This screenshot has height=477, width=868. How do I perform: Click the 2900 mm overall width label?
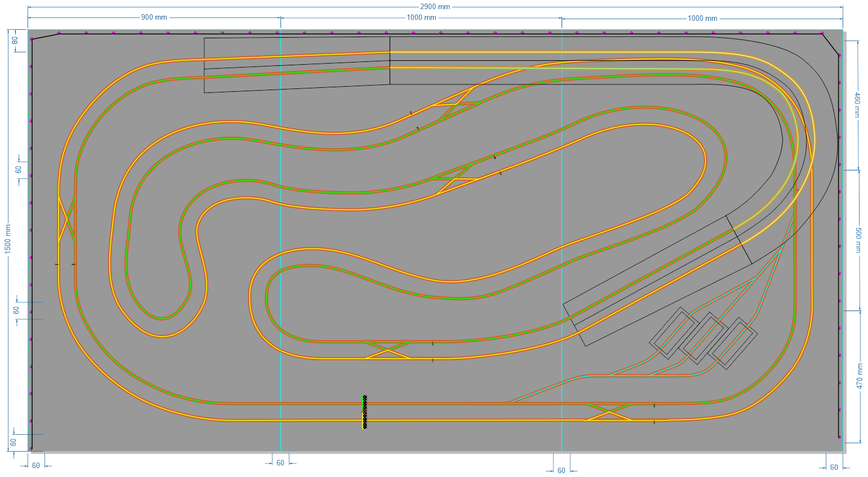(435, 7)
